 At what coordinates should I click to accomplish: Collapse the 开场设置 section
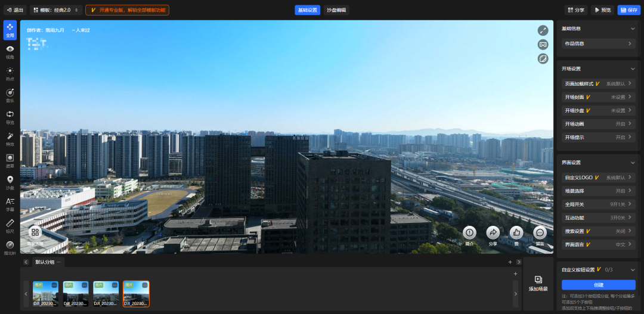[633, 69]
